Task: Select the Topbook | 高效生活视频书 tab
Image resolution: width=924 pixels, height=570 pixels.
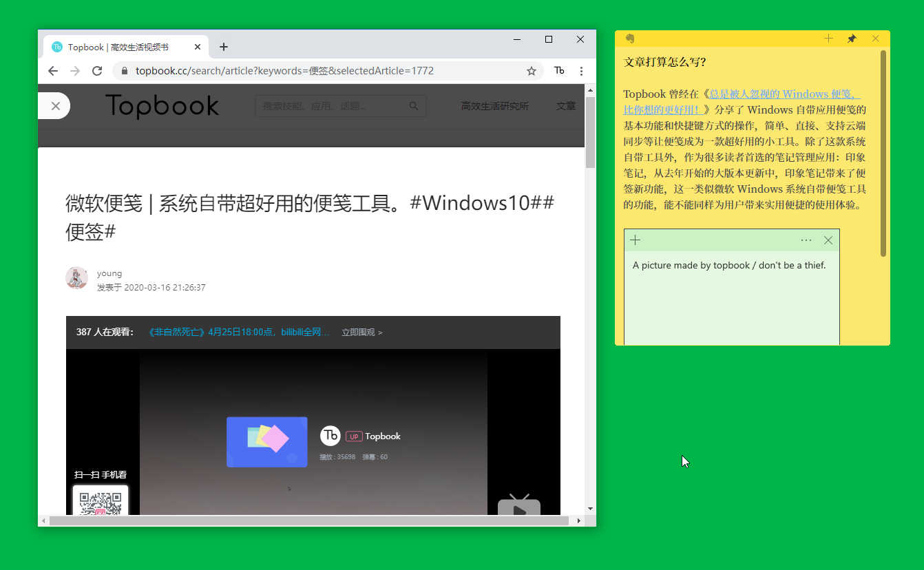Action: [x=126, y=47]
